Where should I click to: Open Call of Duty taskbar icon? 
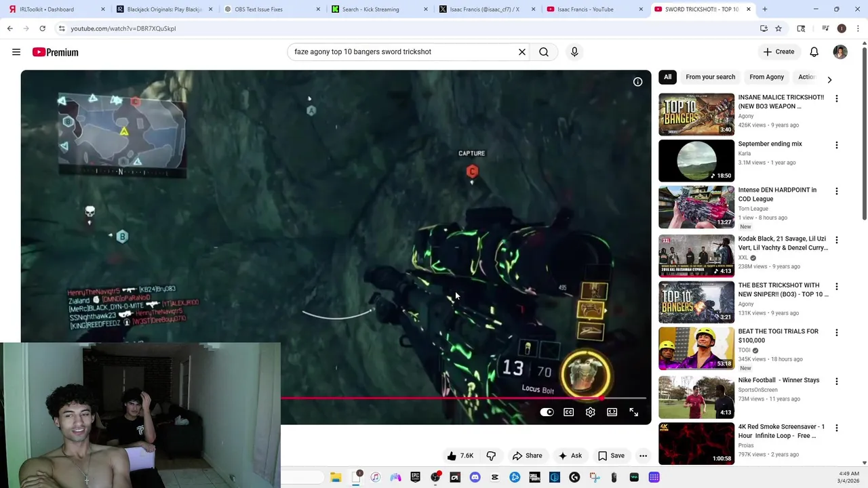[x=534, y=477]
